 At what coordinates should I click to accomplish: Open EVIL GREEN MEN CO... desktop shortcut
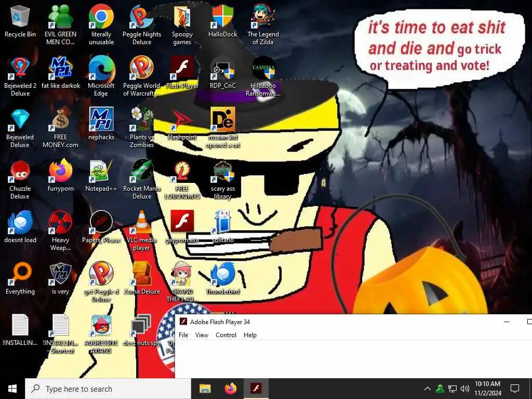pos(60,24)
